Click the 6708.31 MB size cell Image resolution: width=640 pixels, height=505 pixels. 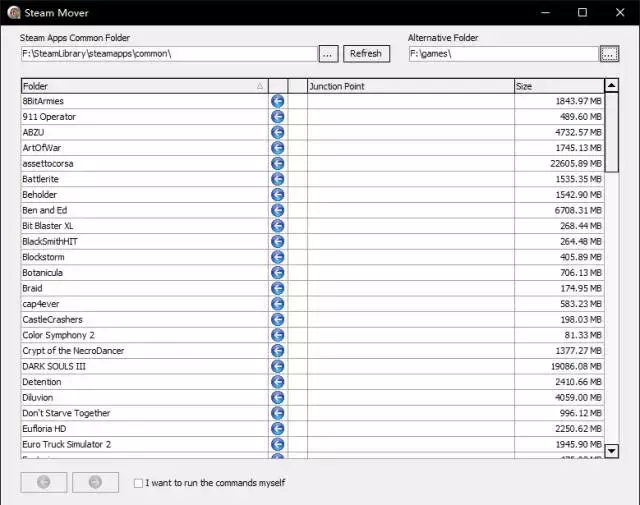tap(559, 210)
